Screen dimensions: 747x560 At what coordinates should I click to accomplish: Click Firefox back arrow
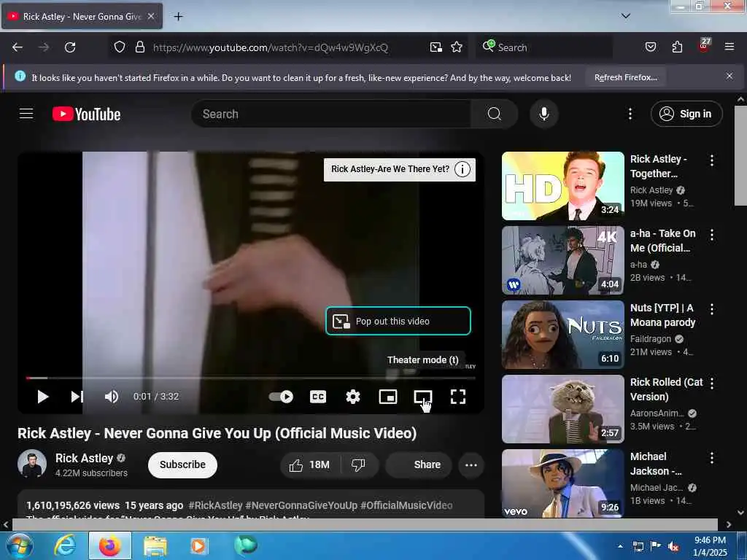[x=18, y=47]
